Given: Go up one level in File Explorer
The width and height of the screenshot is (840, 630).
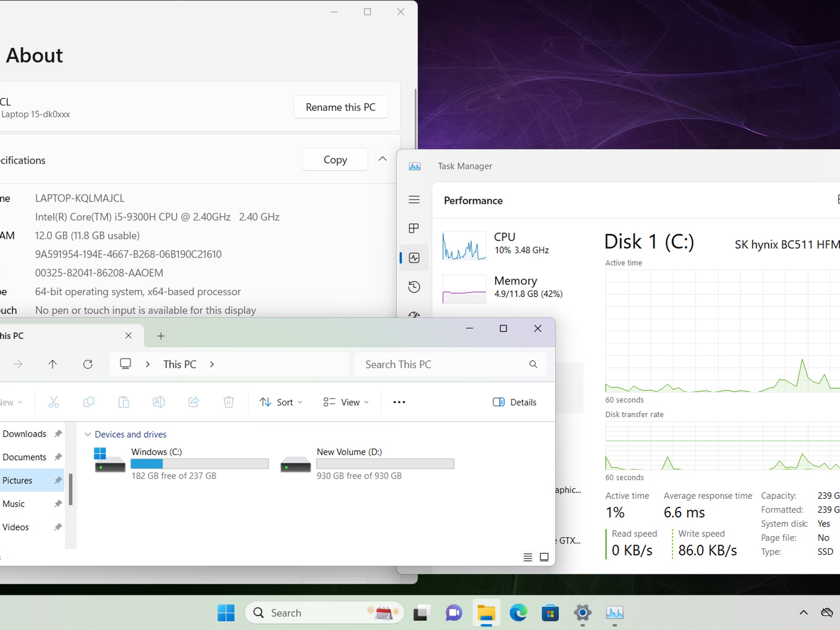Looking at the screenshot, I should coord(52,364).
